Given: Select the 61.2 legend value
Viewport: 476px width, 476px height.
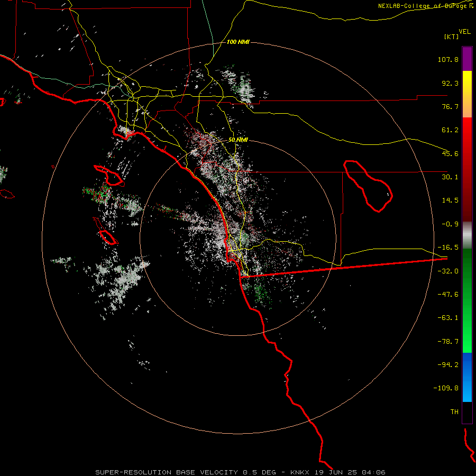Looking at the screenshot, I should 450,130.
